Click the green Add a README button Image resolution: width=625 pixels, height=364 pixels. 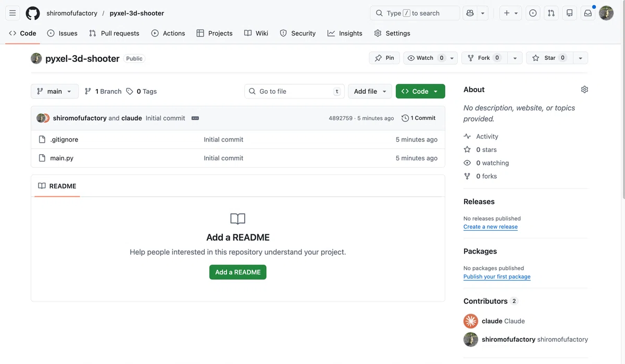coord(238,272)
